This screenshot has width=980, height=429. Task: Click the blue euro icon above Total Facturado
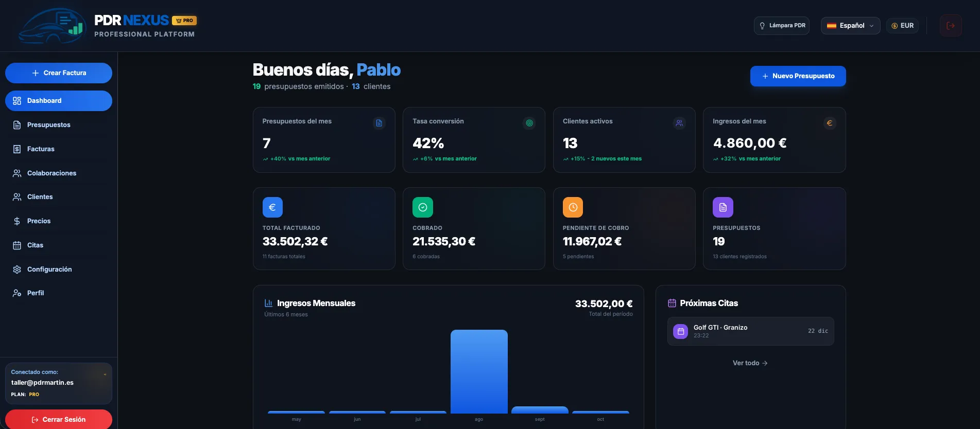point(272,207)
